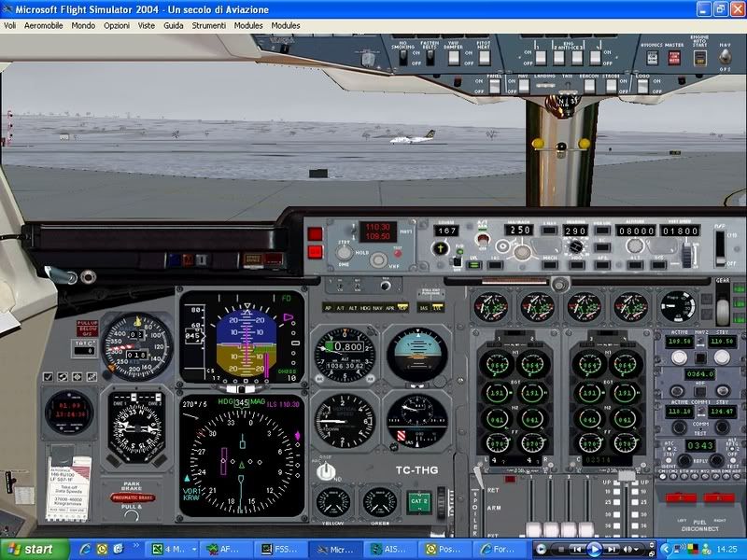This screenshot has height=560, width=747.
Task: Move the vertical speed thumbwheel
Action: click(x=686, y=255)
